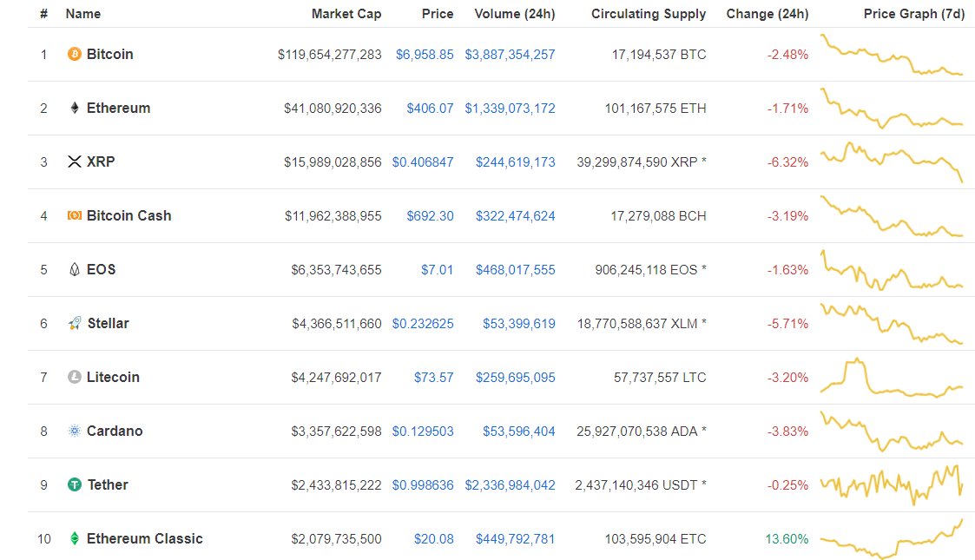Click EOS volume $468,017,555
975x560 pixels.
point(516,270)
